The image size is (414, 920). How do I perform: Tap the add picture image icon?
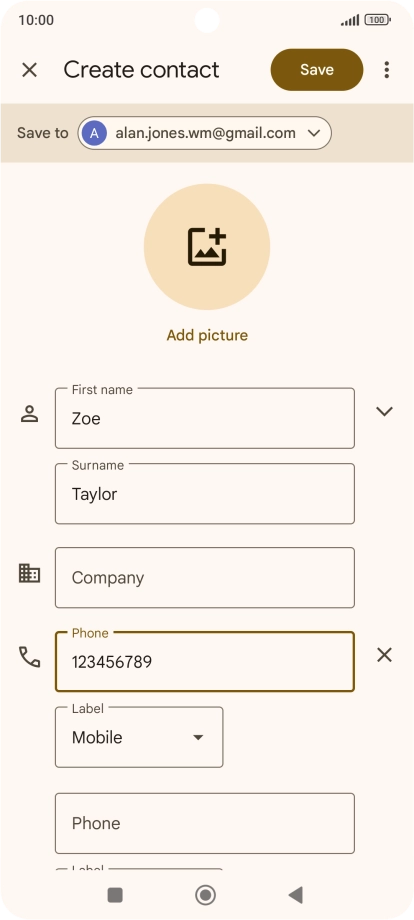[207, 247]
